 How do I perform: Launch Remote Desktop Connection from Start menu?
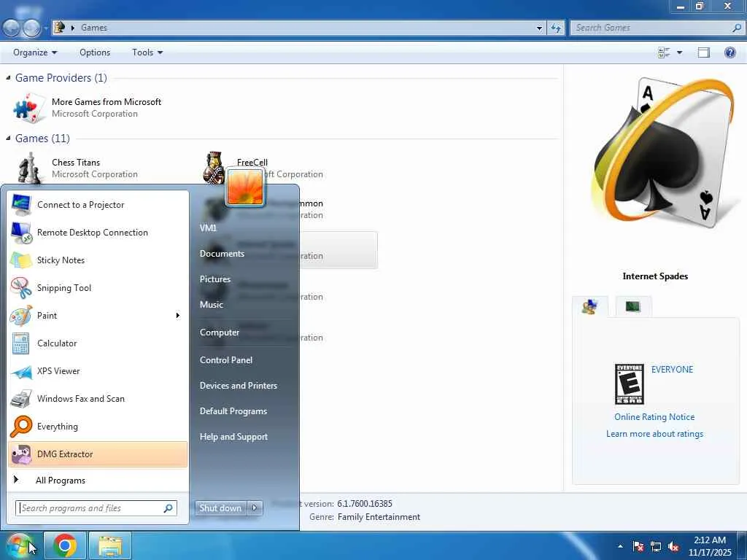click(x=98, y=233)
